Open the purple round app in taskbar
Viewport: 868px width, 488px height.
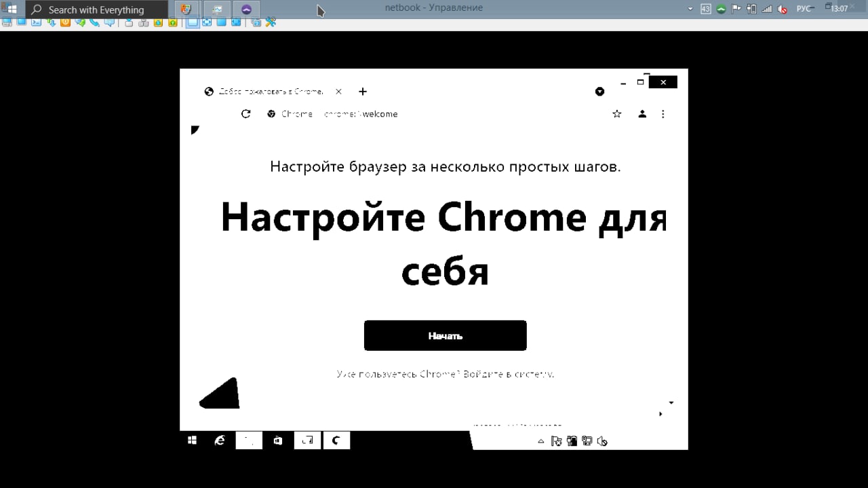[246, 10]
